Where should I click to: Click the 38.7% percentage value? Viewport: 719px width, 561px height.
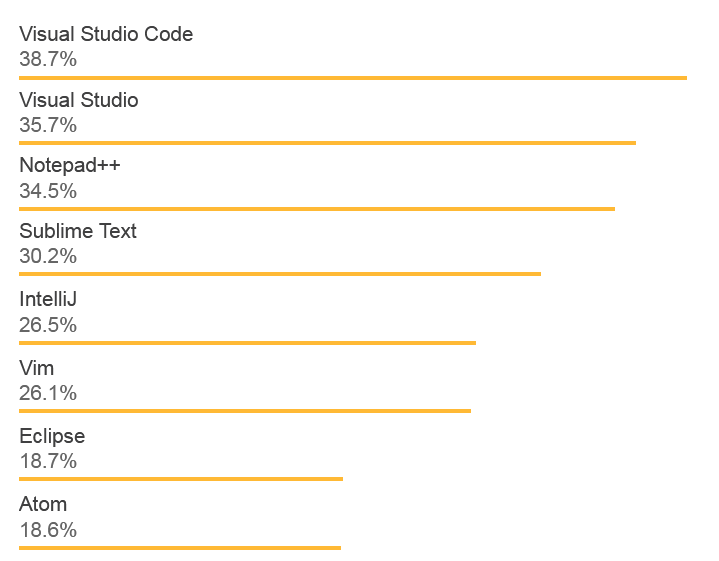click(48, 59)
